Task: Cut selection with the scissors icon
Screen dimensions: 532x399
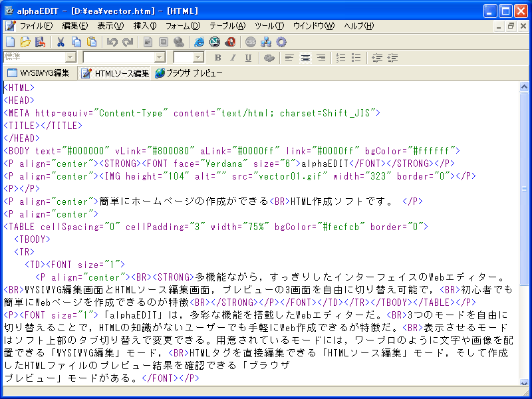Action: pos(61,42)
